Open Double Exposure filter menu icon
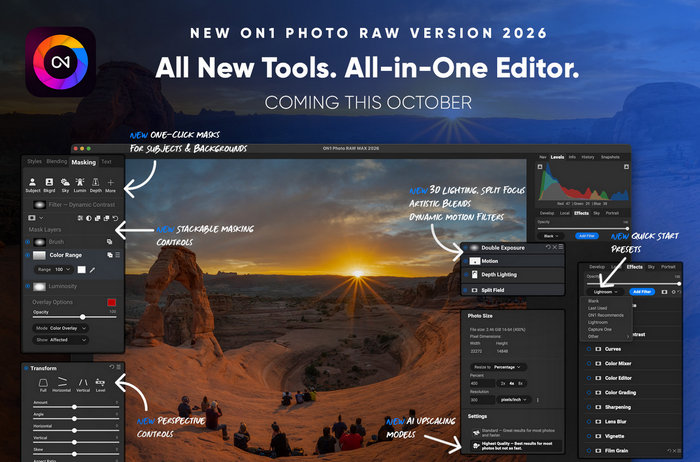 point(561,247)
